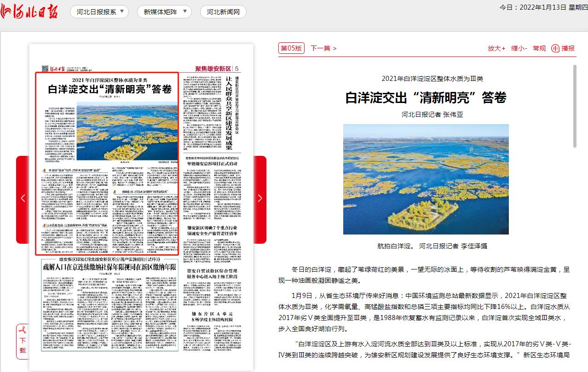This screenshot has width=588, height=372.
Task: Select the 白洋淀交出"清新明亮"答卷 article on the page
Action: pos(107,163)
